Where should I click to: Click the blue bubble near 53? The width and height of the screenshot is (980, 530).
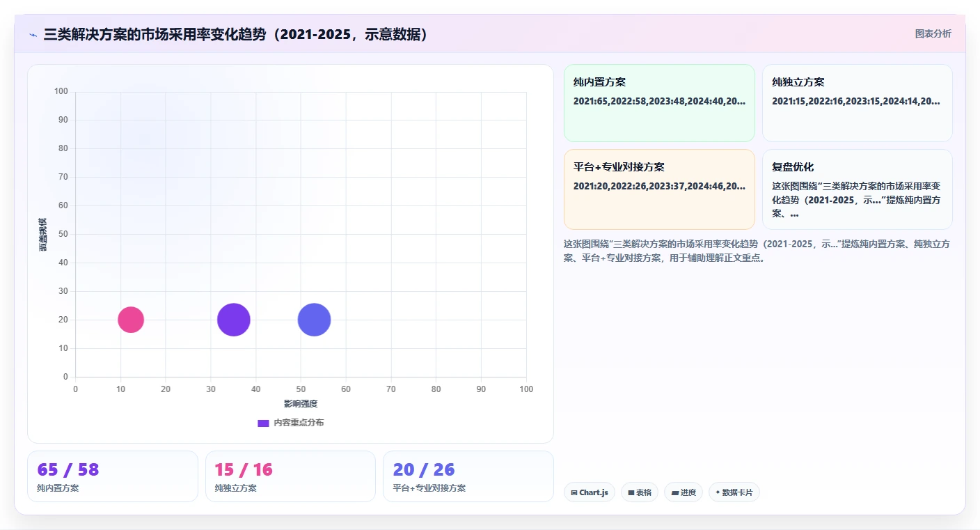pos(315,320)
